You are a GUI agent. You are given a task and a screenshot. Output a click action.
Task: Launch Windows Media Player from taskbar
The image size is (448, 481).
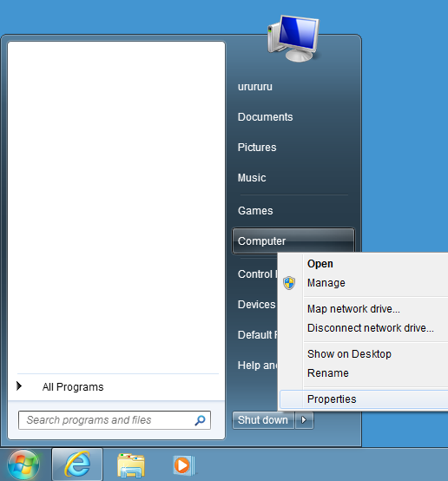pos(184,465)
